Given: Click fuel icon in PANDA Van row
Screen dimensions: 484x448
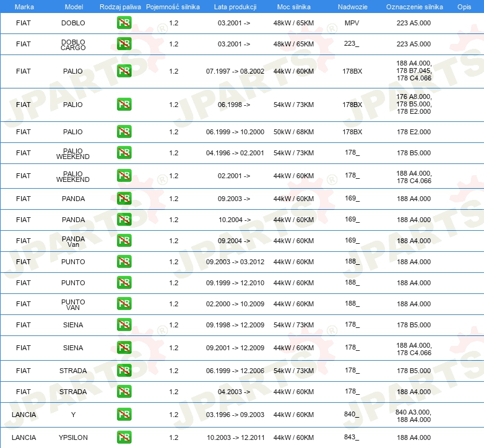Looking at the screenshot, I should pos(124,240).
